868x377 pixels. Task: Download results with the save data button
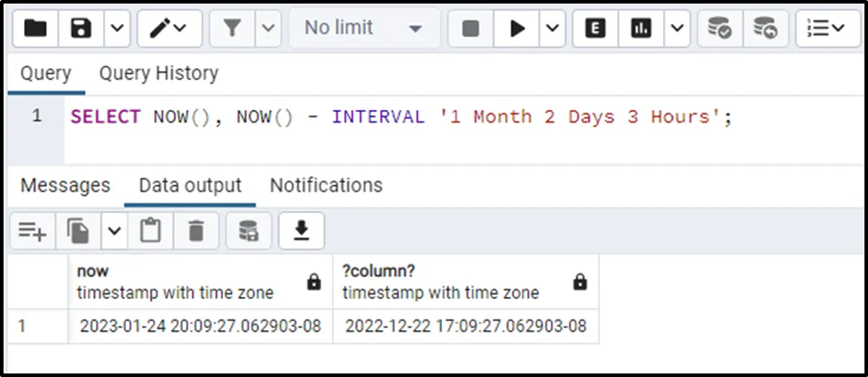click(302, 232)
